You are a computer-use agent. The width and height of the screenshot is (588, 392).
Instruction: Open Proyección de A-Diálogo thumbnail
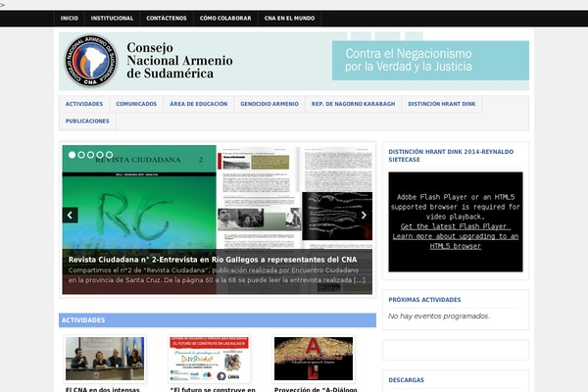(x=314, y=359)
